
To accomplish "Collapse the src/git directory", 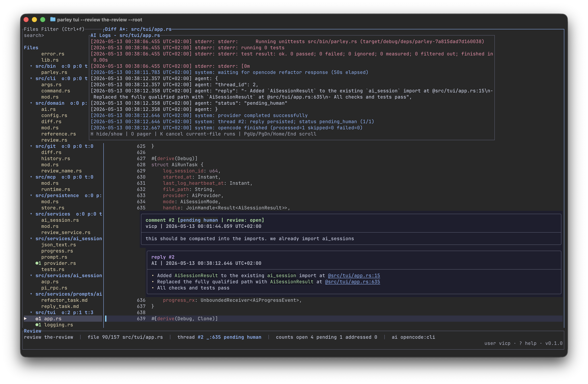I will [x=31, y=146].
